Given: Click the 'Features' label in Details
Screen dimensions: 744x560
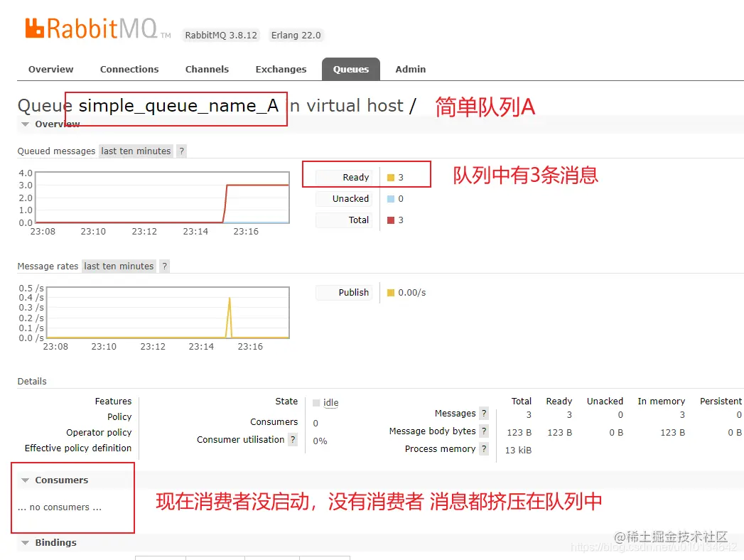Looking at the screenshot, I should tap(114, 402).
